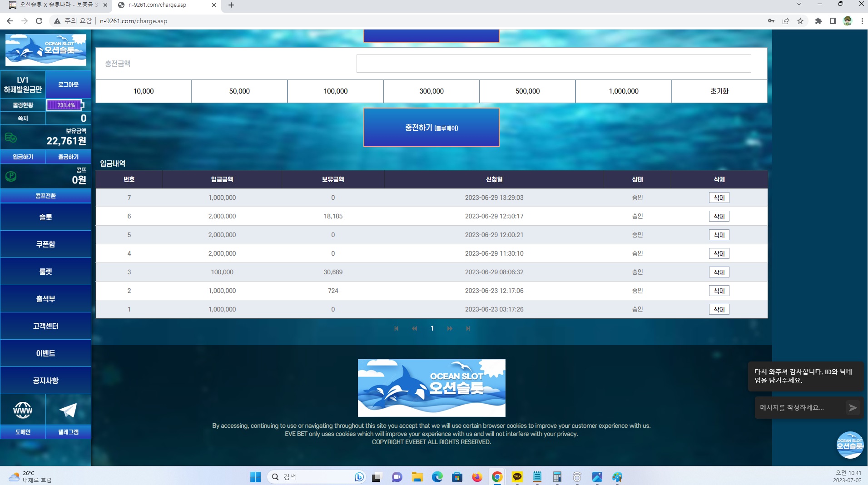Open Ocean Slot chat bubble icon

[x=850, y=445]
